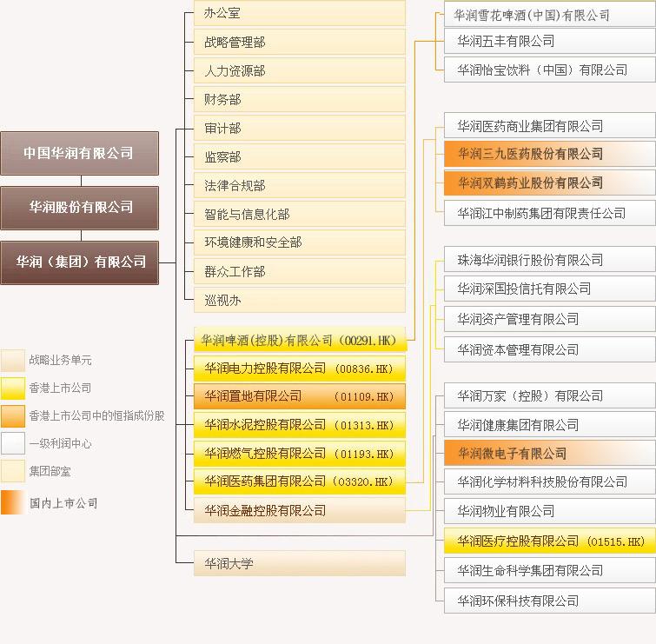
Task: Click 华润电力控股有限公司 (00836.HK)
Action: pos(300,368)
